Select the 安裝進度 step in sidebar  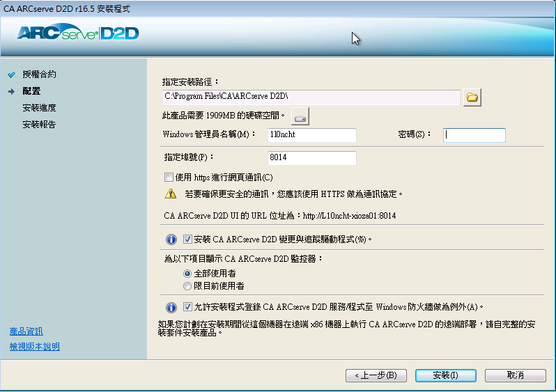pyautogui.click(x=39, y=108)
